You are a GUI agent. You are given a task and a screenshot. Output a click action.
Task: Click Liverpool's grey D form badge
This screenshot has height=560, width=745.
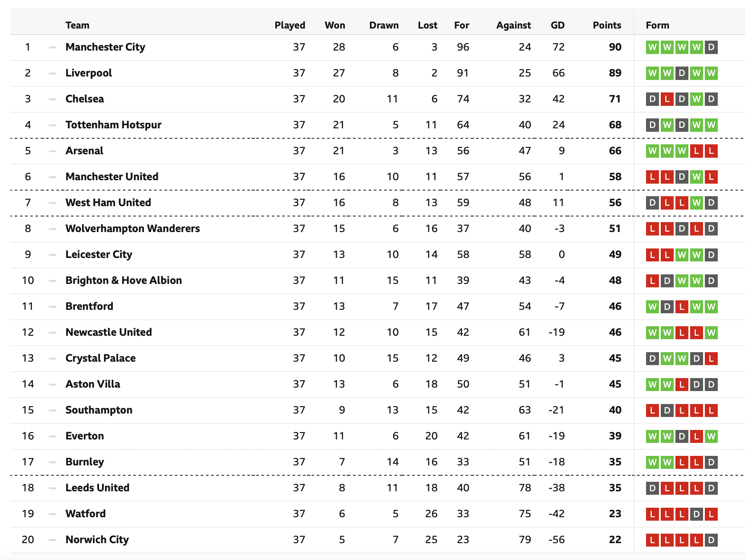(682, 73)
